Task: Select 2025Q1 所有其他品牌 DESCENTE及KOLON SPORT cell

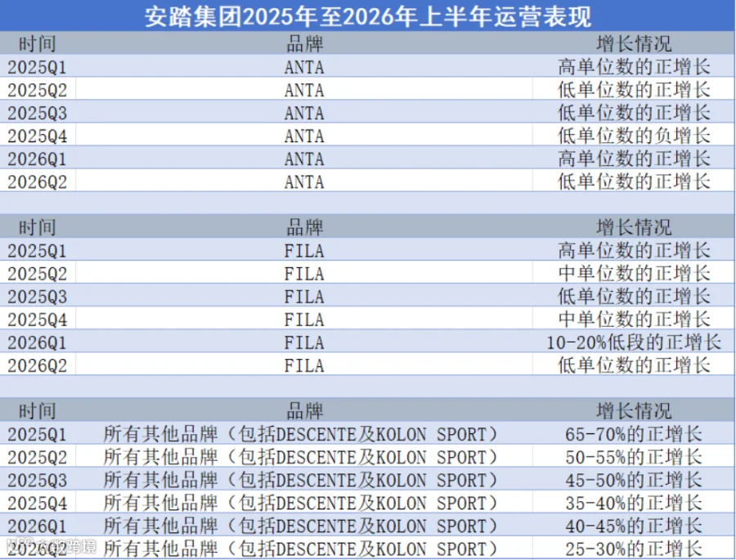Action: pyautogui.click(x=301, y=434)
